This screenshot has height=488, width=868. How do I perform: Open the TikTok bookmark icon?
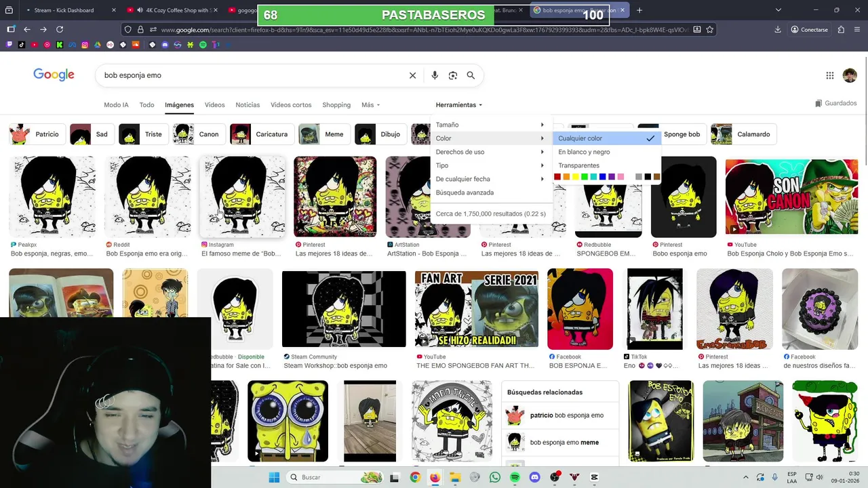(22, 45)
